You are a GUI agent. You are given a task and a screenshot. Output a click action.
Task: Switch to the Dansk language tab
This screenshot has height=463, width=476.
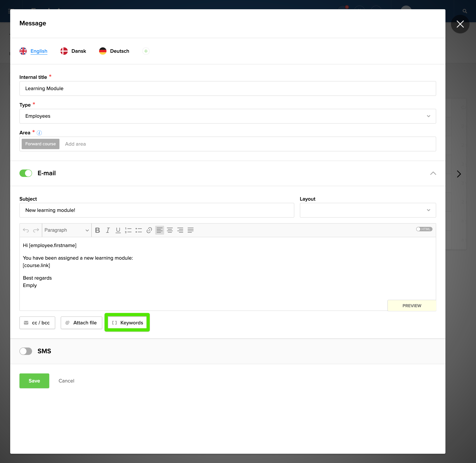click(78, 51)
